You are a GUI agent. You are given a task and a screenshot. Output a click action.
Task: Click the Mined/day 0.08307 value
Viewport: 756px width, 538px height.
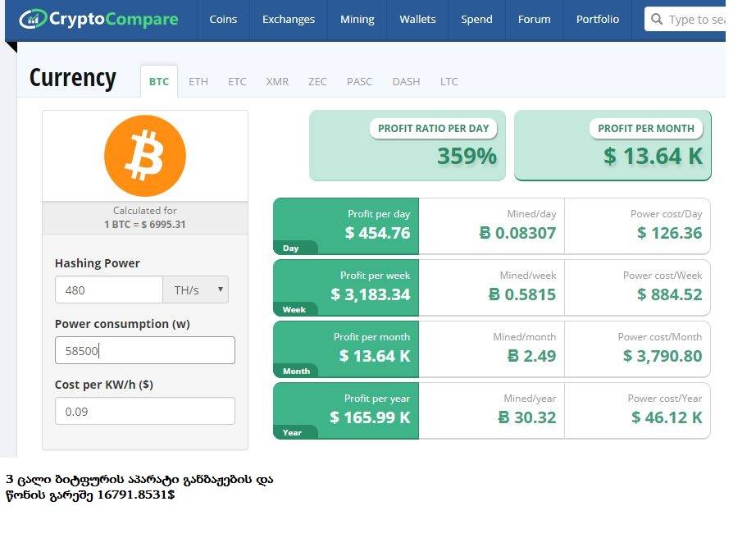tap(517, 233)
